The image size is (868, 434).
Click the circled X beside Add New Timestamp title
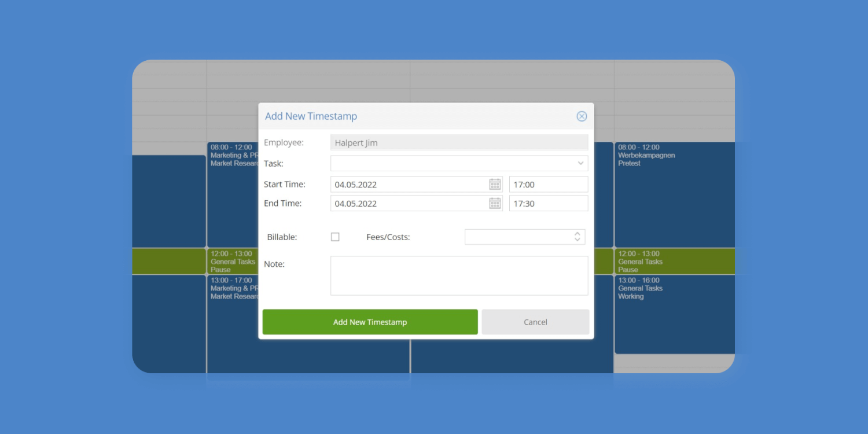(582, 116)
